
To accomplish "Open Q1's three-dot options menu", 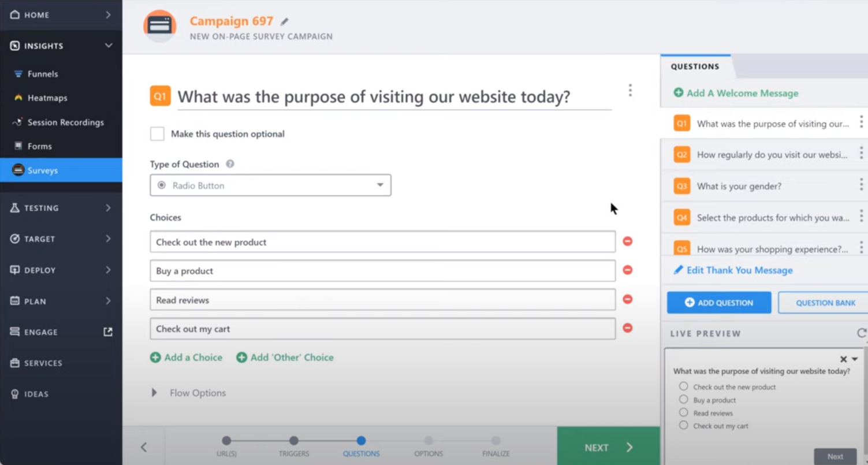I will pos(630,90).
